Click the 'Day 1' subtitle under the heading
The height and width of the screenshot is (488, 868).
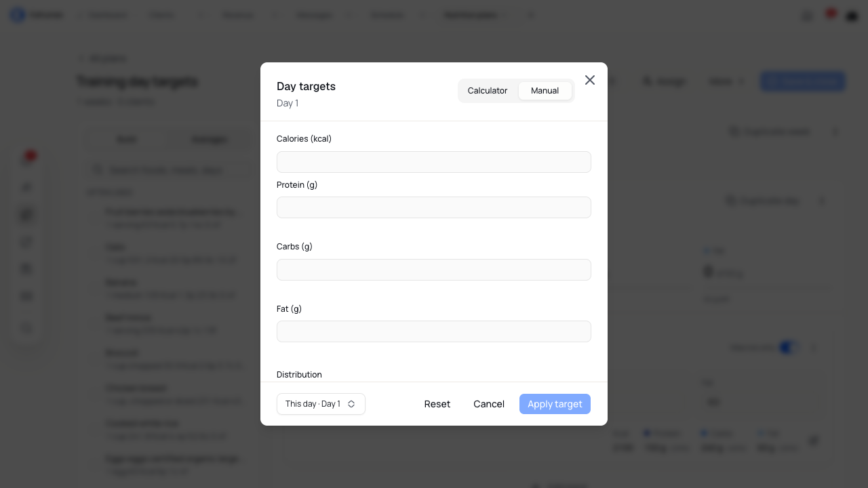pyautogui.click(x=288, y=103)
